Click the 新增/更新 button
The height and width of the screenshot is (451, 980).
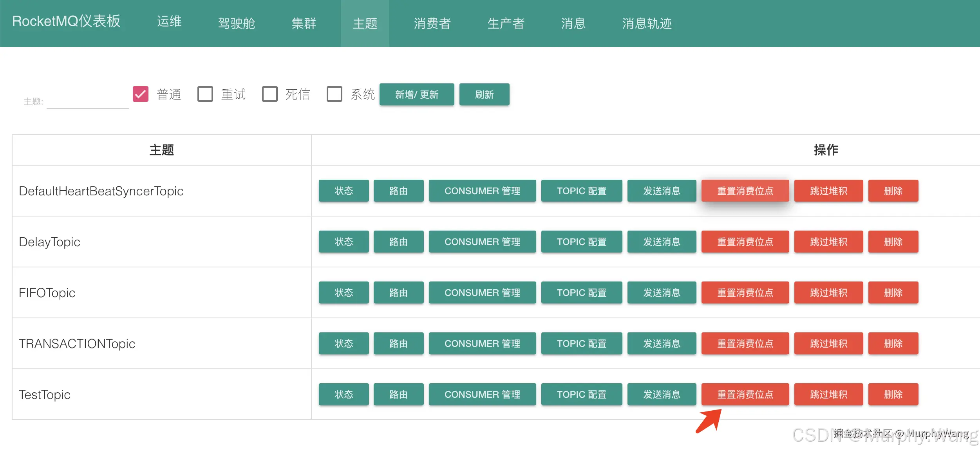click(x=416, y=94)
